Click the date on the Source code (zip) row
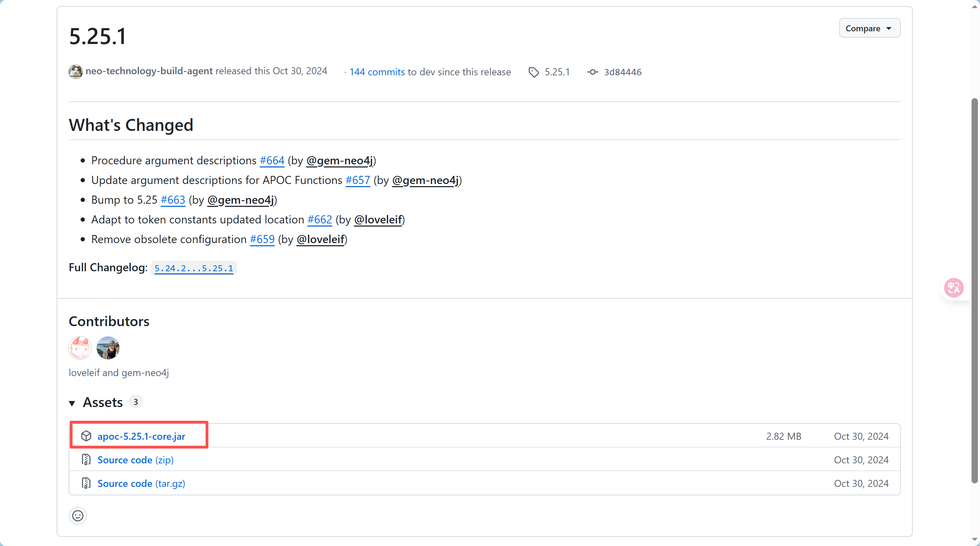This screenshot has width=980, height=546. [x=861, y=460]
